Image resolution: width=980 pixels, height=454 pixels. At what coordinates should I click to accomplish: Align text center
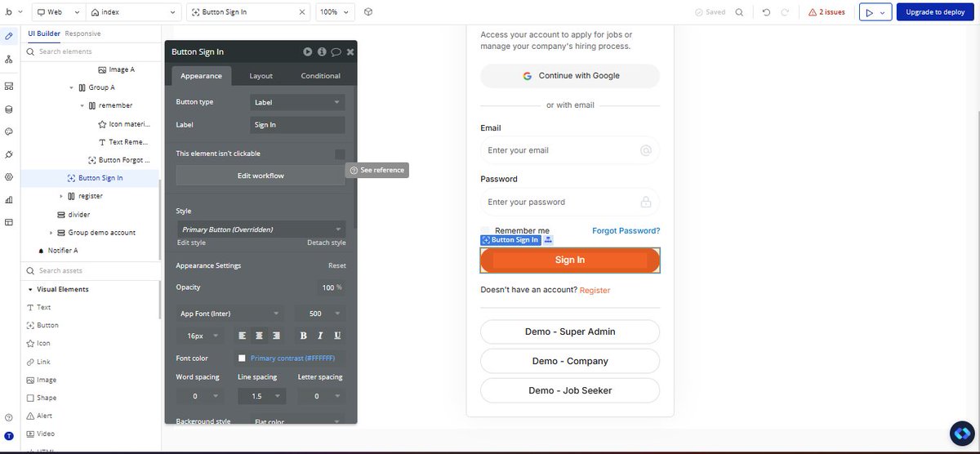[x=259, y=336]
